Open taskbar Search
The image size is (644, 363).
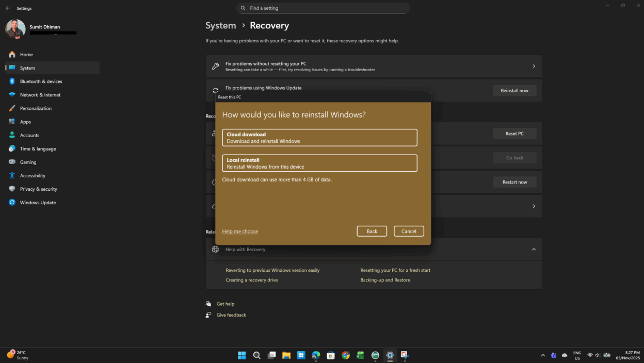(256, 355)
